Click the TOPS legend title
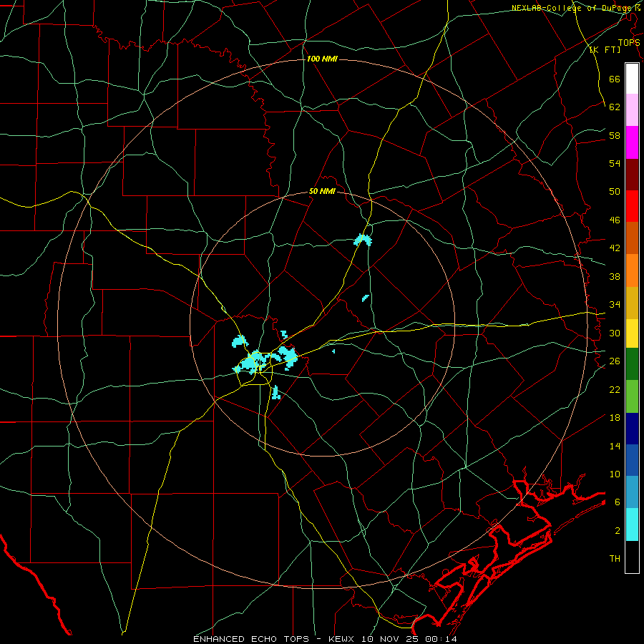Viewport: 644px width, 644px height. [x=629, y=43]
